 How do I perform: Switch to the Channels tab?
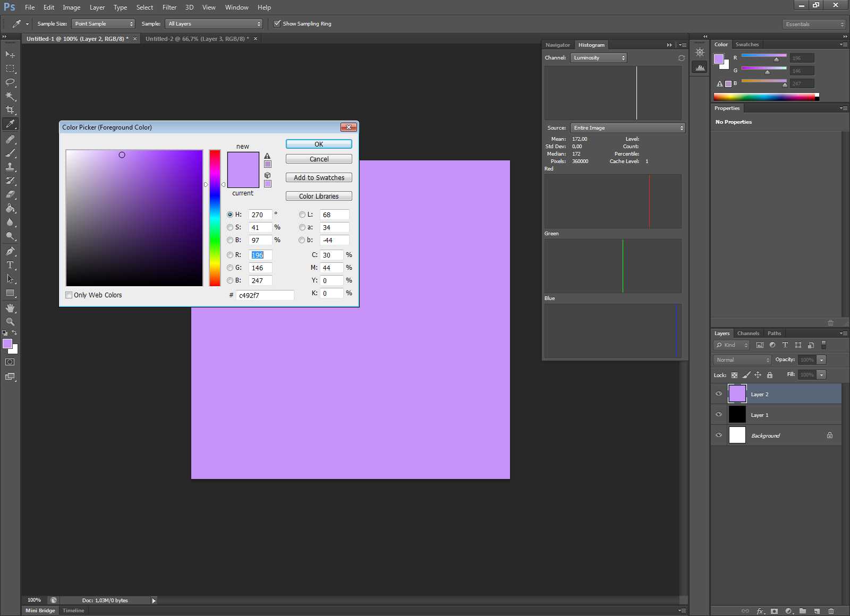click(748, 333)
